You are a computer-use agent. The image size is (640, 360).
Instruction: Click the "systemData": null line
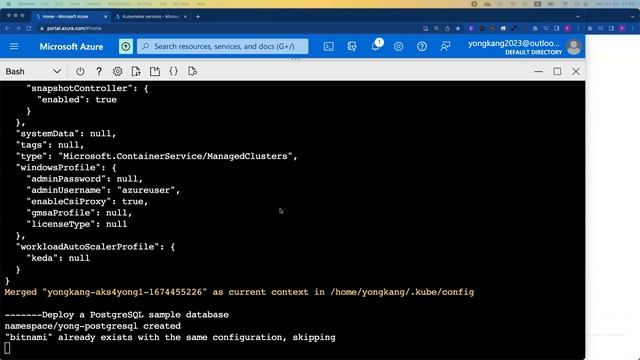point(66,134)
